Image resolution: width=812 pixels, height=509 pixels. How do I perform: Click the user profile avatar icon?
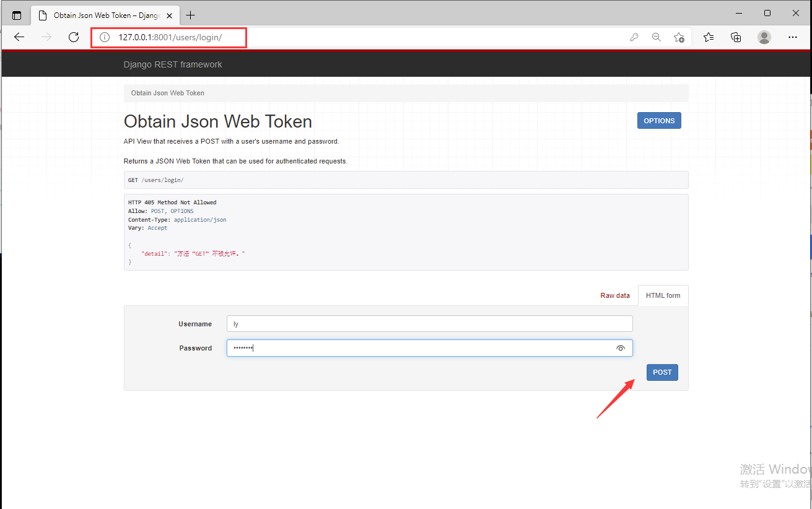pyautogui.click(x=764, y=37)
